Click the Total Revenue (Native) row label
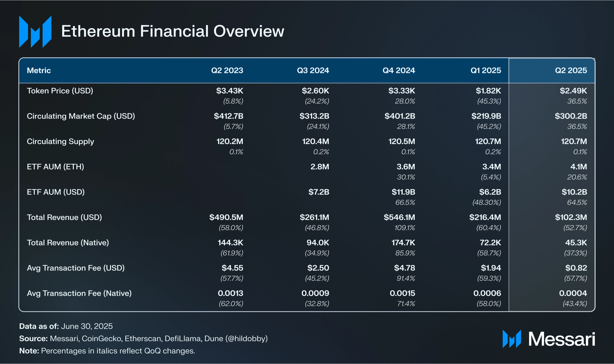Viewport: 614px width, 364px height. 68,243
